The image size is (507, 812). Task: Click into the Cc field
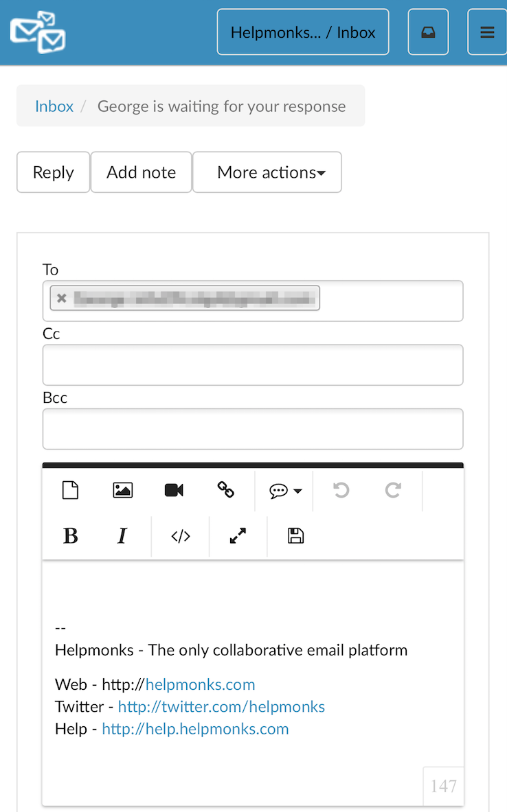click(253, 365)
